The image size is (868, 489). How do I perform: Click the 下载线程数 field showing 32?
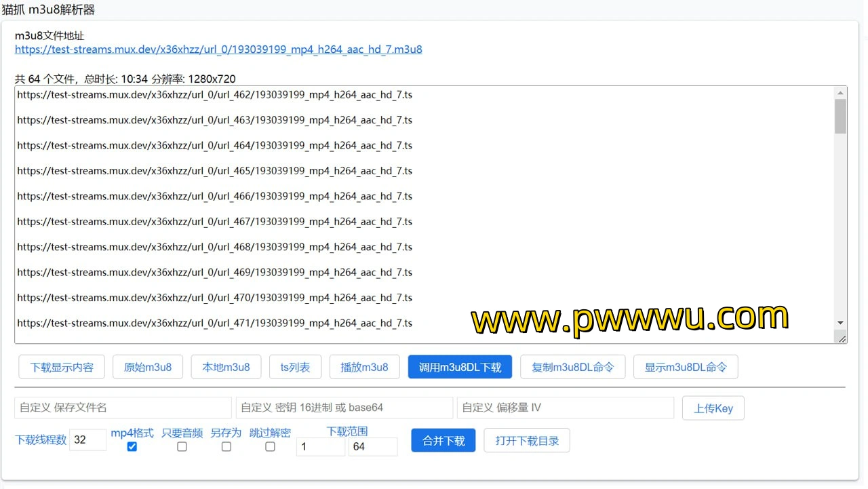87,439
